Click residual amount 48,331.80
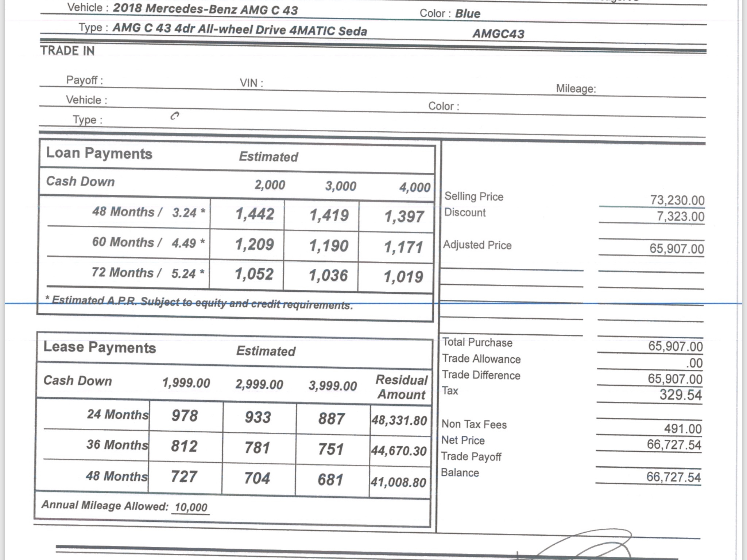747x560 pixels. click(399, 420)
